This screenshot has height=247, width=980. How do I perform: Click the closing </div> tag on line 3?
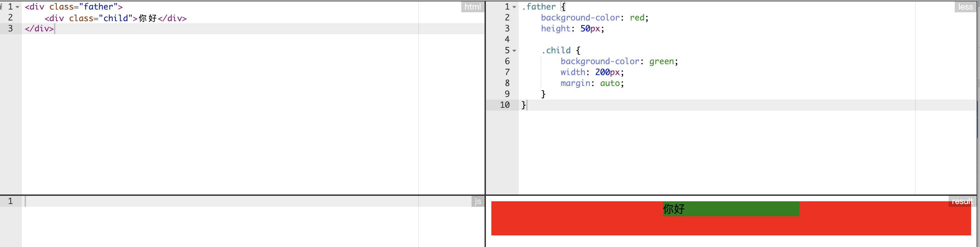[x=39, y=29]
